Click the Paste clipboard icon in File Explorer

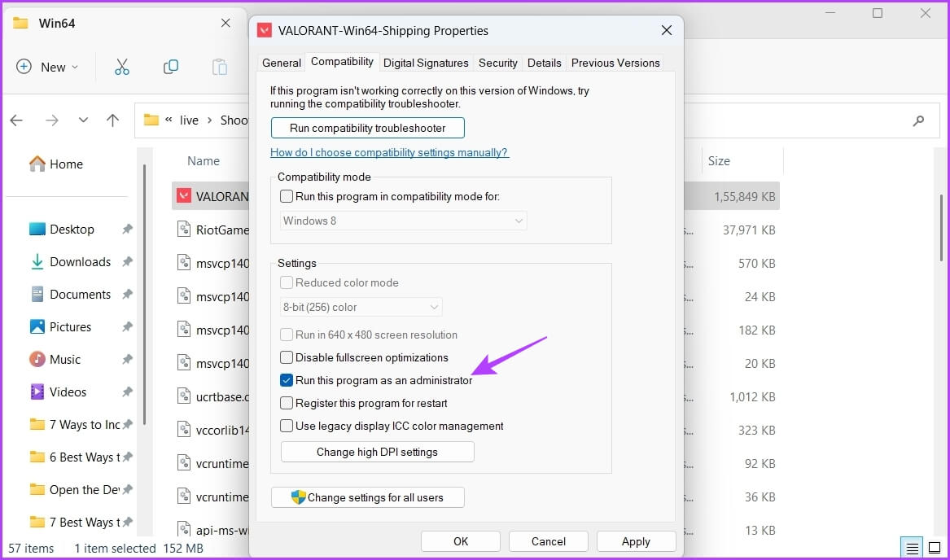[219, 67]
